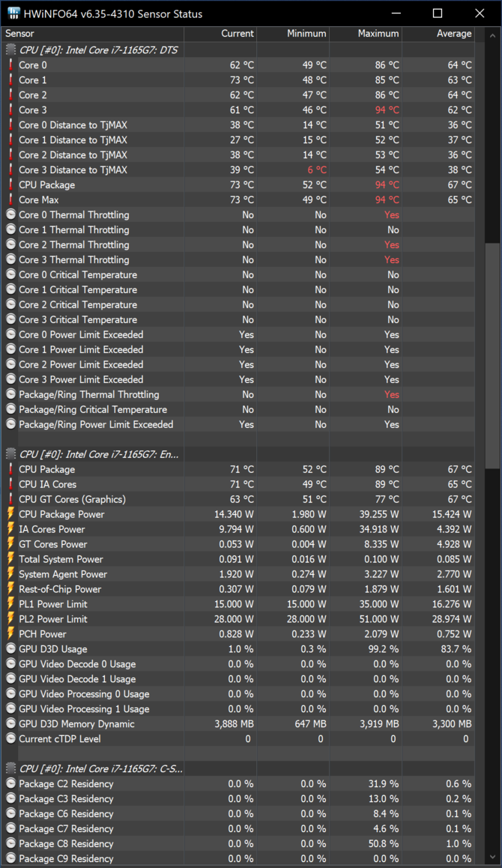Click the chip icon of the DTS sensor group
This screenshot has height=868, width=502.
(x=10, y=49)
